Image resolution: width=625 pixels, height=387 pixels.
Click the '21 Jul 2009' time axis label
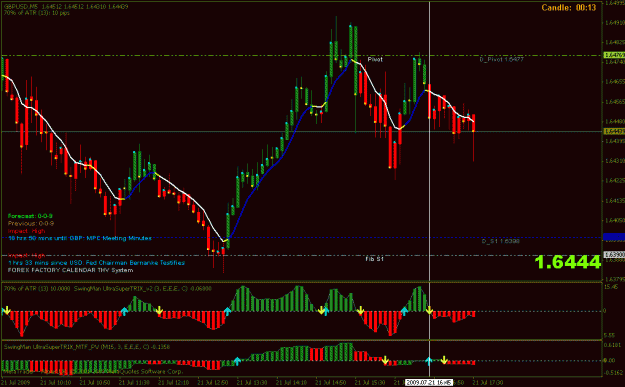(15, 383)
